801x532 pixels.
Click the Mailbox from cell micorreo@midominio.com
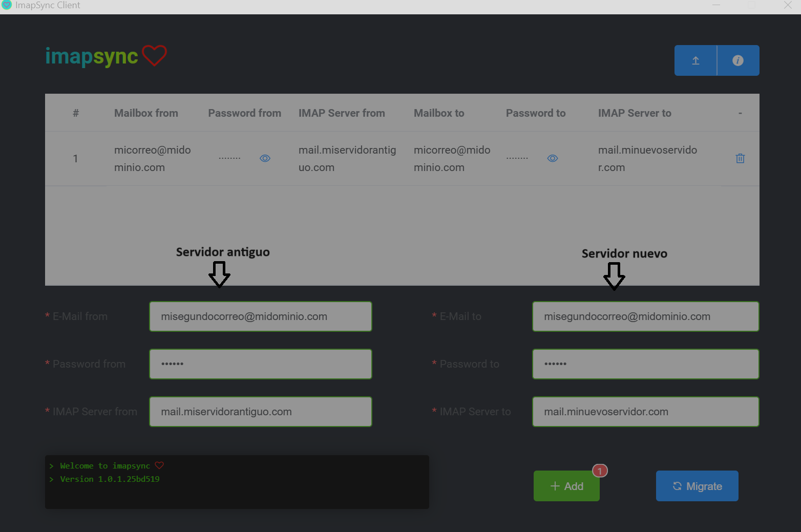(153, 159)
